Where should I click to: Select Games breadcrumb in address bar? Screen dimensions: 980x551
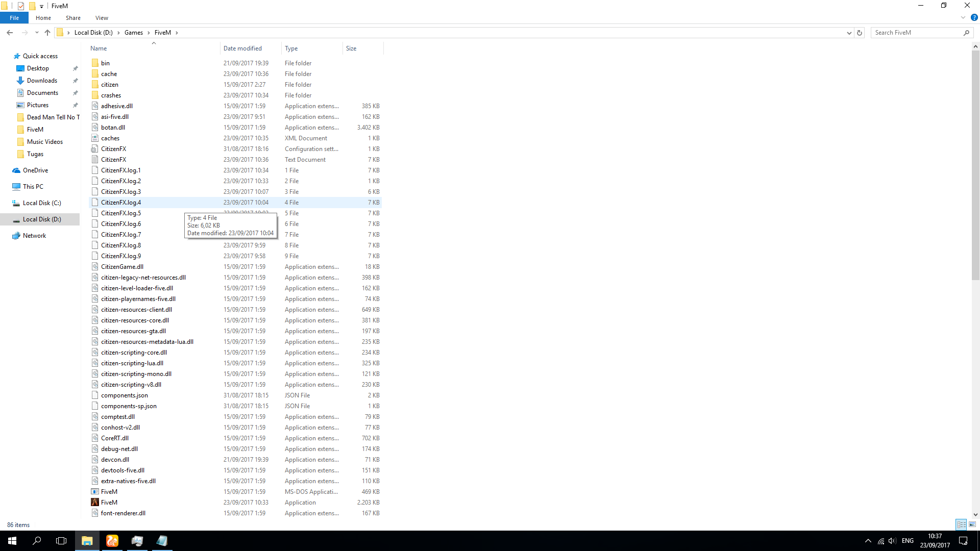(x=134, y=33)
